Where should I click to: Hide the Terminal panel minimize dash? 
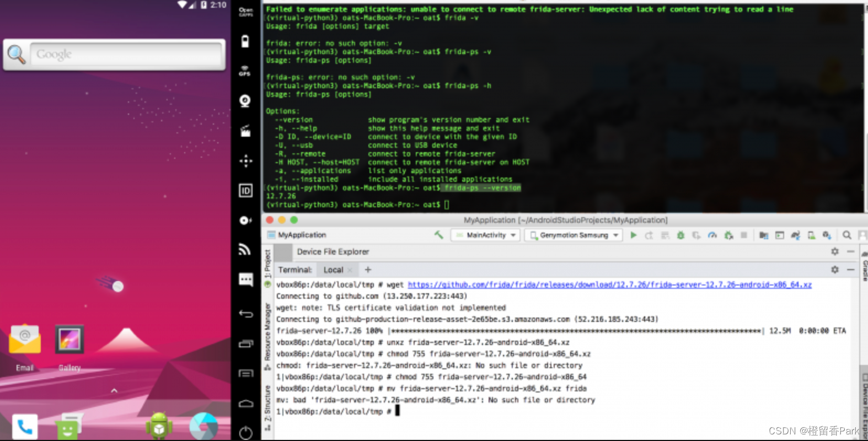tap(851, 270)
